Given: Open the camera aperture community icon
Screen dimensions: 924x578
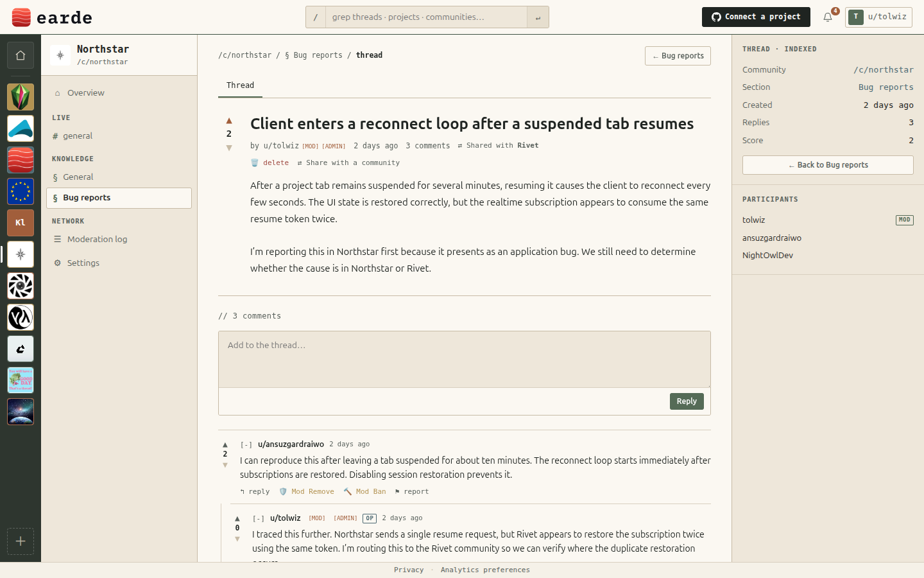Looking at the screenshot, I should (21, 286).
